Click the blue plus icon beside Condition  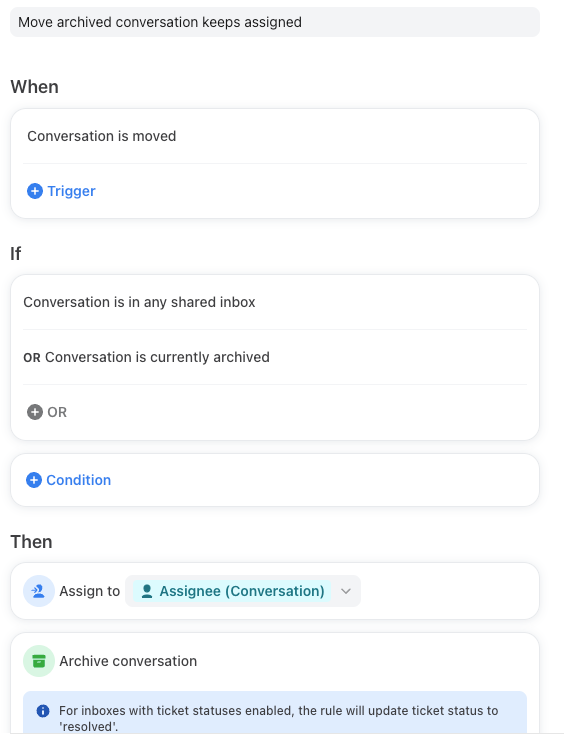(x=34, y=480)
